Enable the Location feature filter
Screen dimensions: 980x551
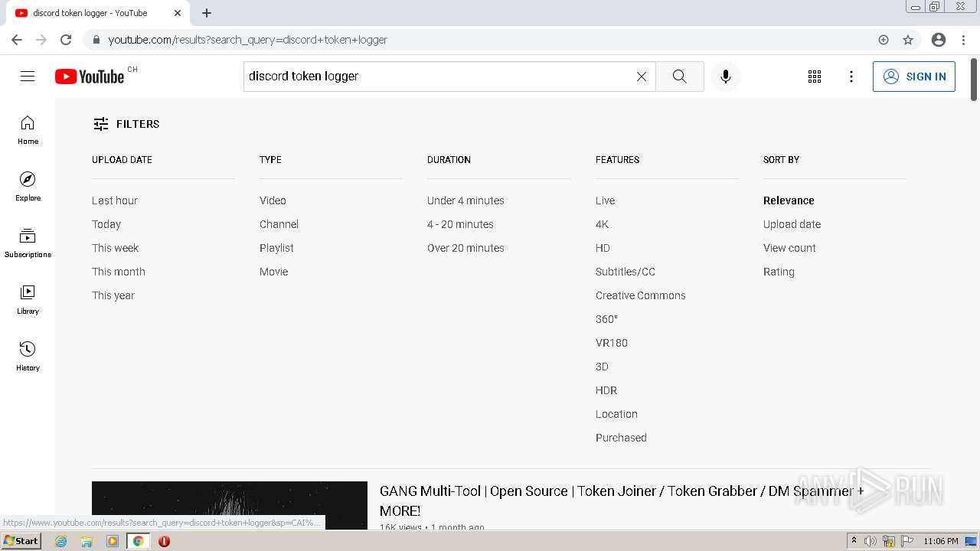[x=616, y=414]
